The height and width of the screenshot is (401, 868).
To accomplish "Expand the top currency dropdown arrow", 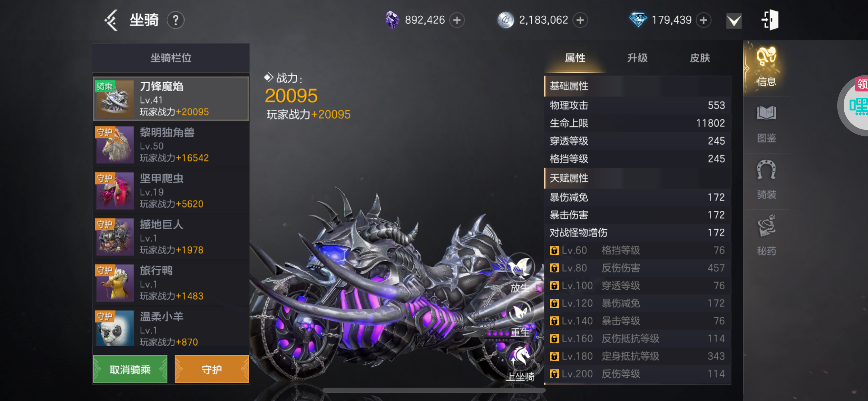I will coord(734,21).
